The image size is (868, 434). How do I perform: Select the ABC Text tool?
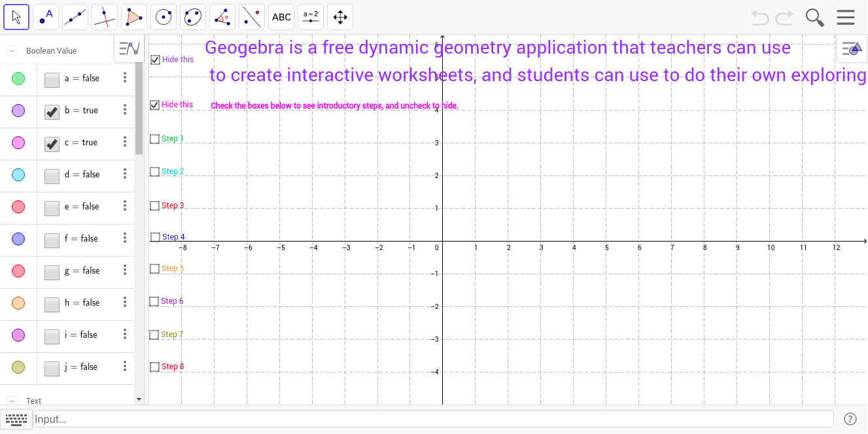[281, 17]
